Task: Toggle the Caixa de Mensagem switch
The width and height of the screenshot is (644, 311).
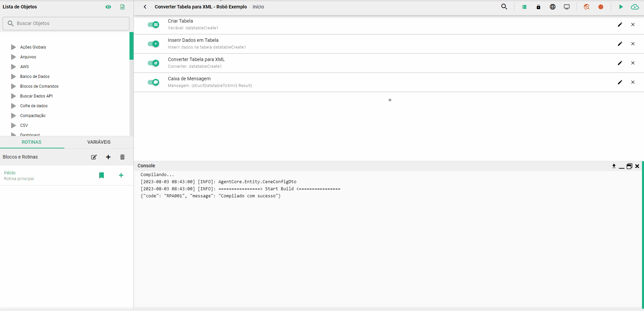Action: click(x=153, y=82)
